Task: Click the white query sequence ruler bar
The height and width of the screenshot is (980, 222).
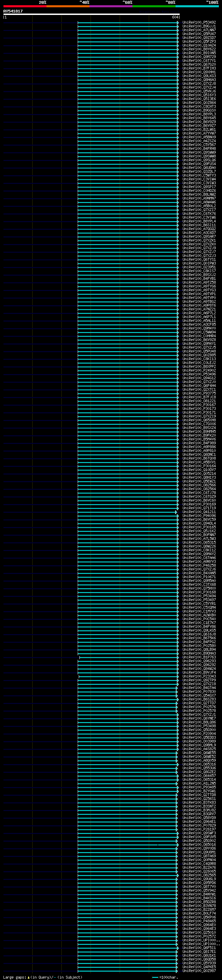Action: tap(92, 14)
